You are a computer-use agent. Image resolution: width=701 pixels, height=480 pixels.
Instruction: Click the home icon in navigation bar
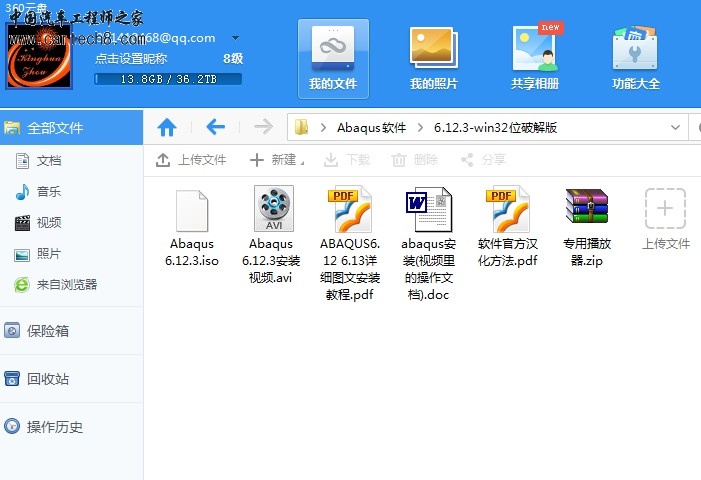167,127
